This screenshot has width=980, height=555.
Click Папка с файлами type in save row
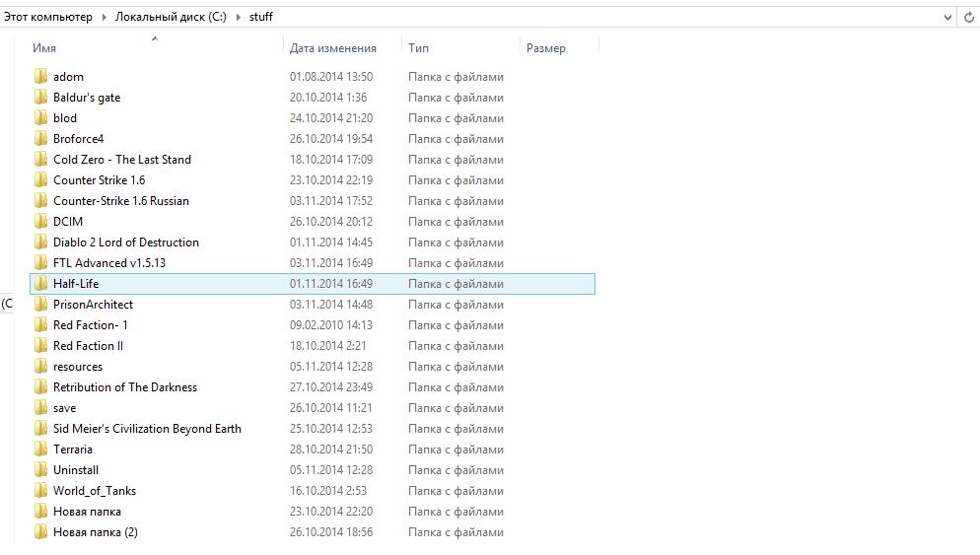click(456, 407)
